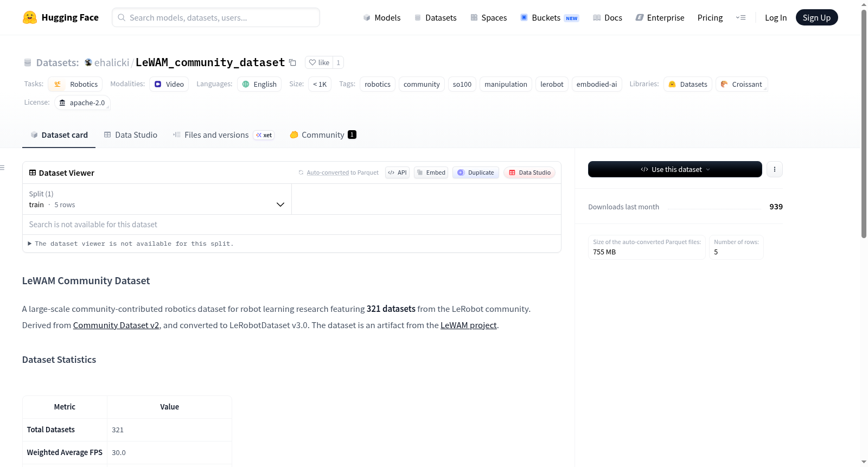Screen dimensions: 868x467
Task: Click the Datasets: breadcrumb link
Action: 58,62
